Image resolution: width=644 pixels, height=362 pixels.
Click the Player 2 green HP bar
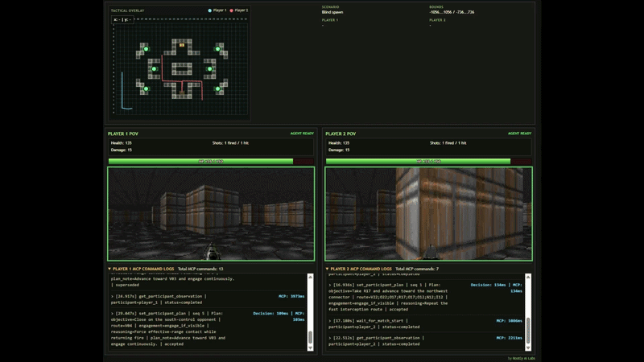[418, 162]
